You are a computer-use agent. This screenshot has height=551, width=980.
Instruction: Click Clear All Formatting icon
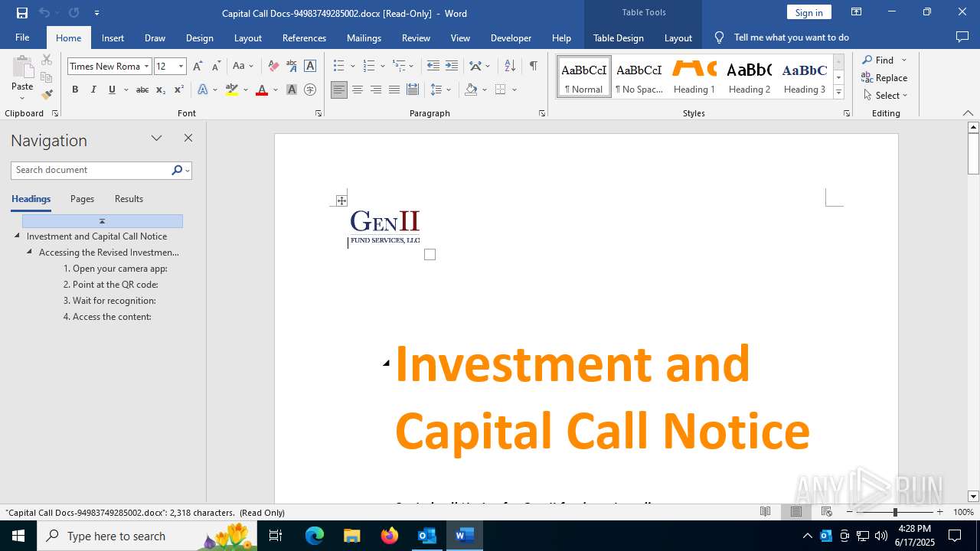click(x=273, y=66)
